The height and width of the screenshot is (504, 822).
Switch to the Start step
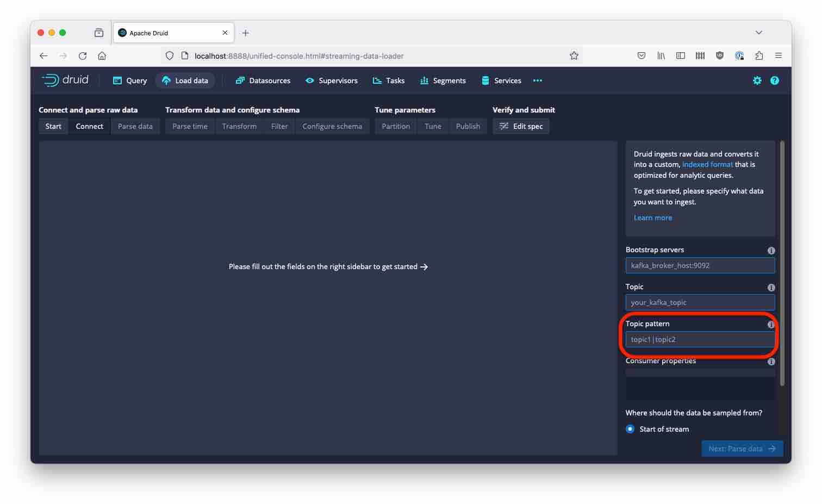(53, 126)
